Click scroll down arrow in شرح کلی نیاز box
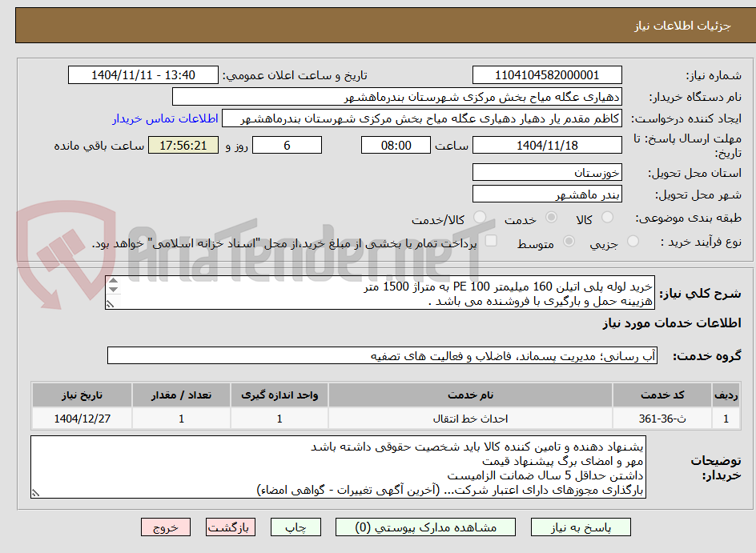756x553 pixels. click(113, 289)
